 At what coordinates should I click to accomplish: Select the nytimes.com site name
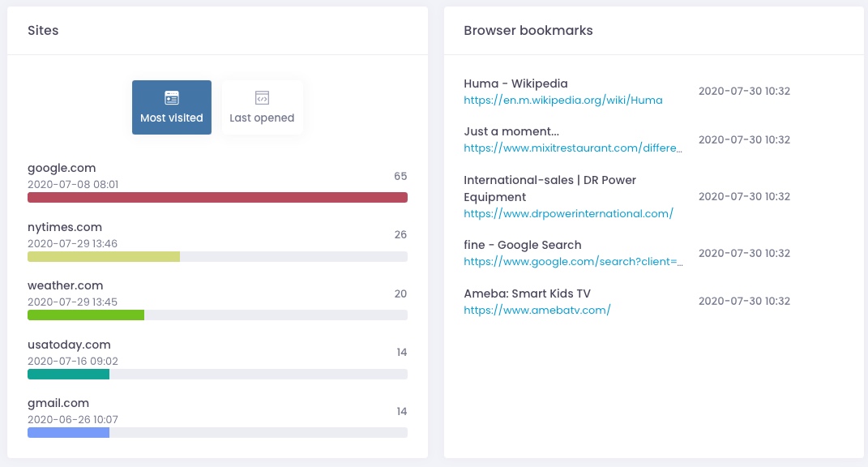click(x=65, y=227)
